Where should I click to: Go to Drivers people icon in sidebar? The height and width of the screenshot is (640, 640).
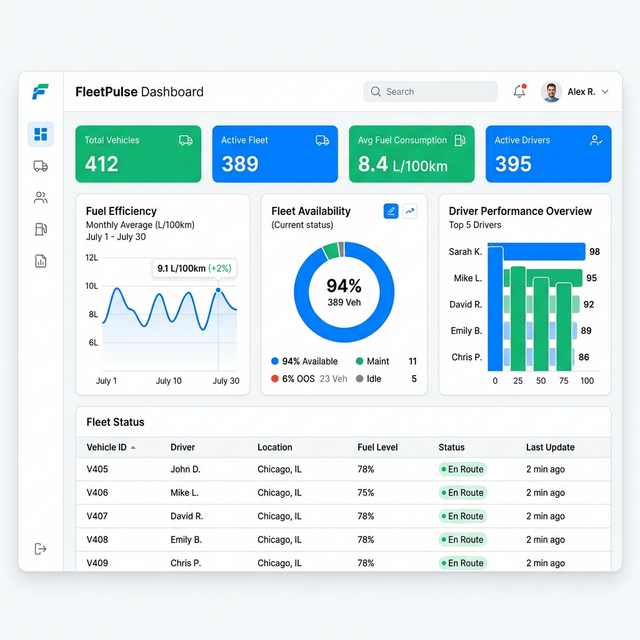point(41,198)
